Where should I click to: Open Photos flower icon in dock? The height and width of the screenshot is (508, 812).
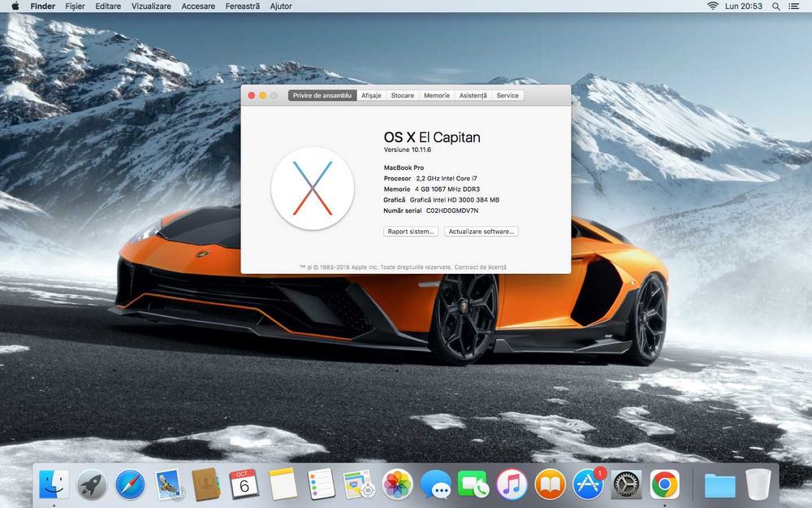[x=397, y=485]
